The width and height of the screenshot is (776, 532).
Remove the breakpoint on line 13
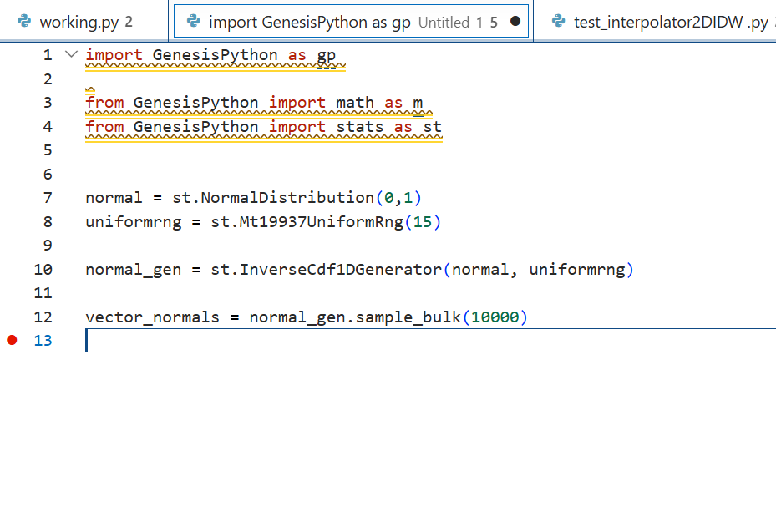pyautogui.click(x=12, y=341)
